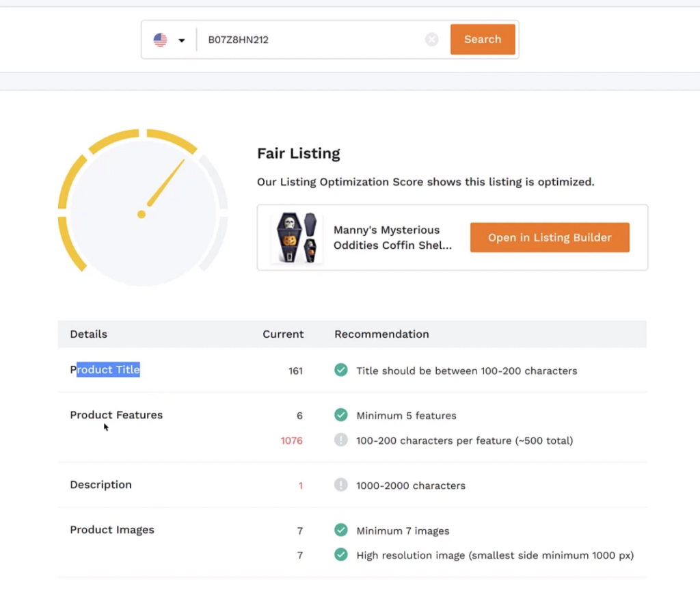Click the listing score gauge dial
Image resolution: width=700 pixels, height=601 pixels.
(x=143, y=208)
